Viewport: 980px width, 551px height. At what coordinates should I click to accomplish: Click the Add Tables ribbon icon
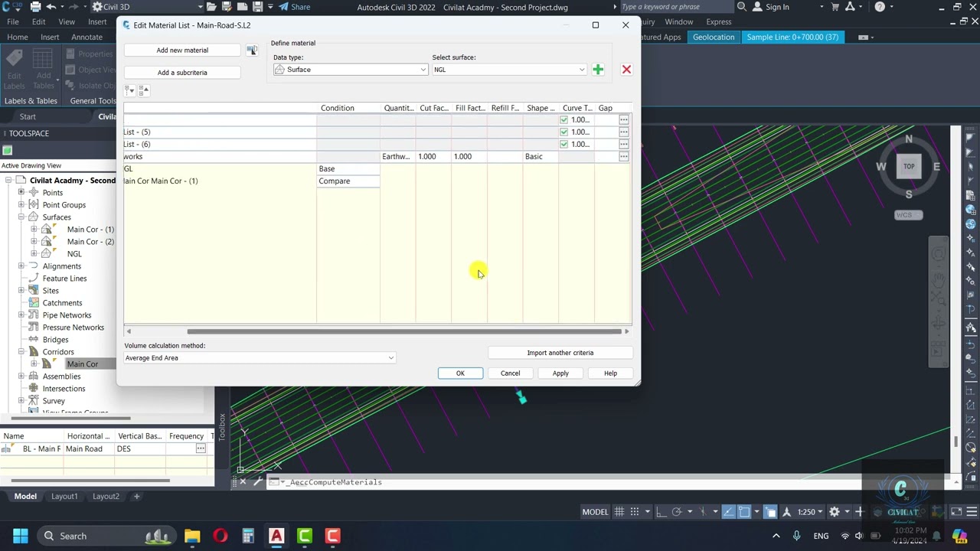[x=44, y=70]
